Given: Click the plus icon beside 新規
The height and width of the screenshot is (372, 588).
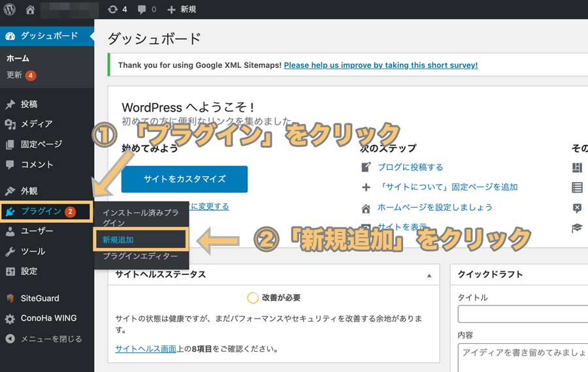Looking at the screenshot, I should point(171,10).
